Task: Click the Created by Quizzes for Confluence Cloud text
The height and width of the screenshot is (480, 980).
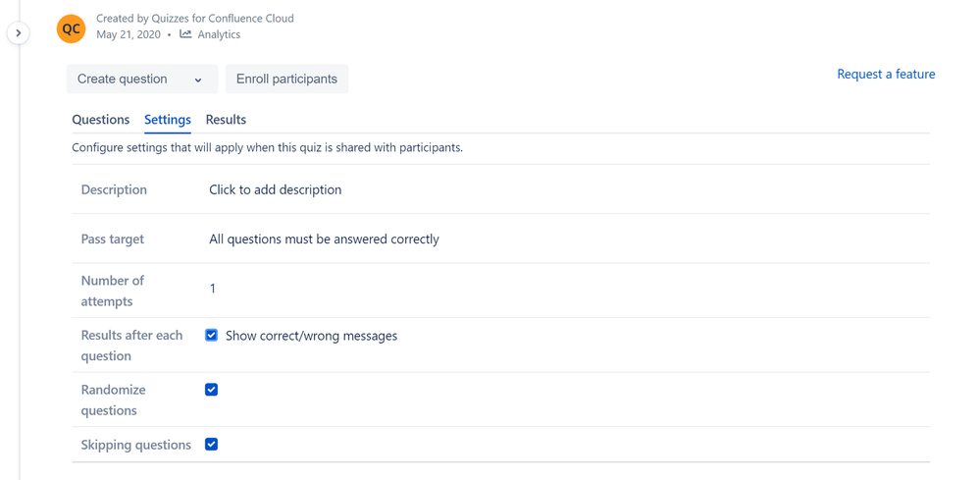Action: click(x=195, y=18)
